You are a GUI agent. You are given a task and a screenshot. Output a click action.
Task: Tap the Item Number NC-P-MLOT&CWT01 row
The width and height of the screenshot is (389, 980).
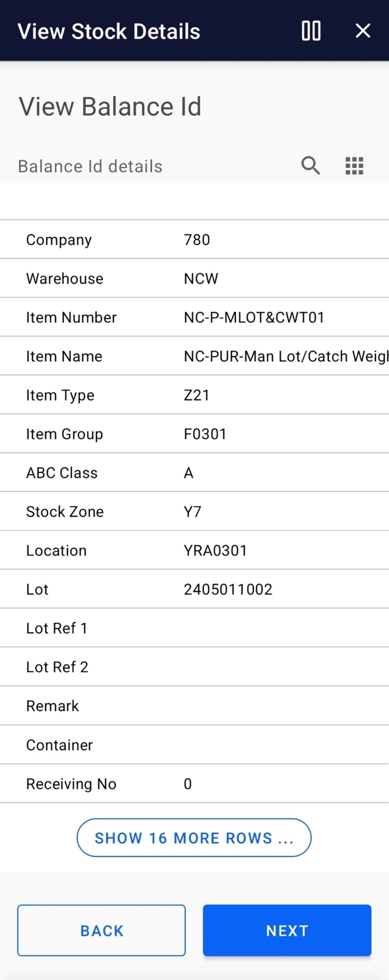194,317
